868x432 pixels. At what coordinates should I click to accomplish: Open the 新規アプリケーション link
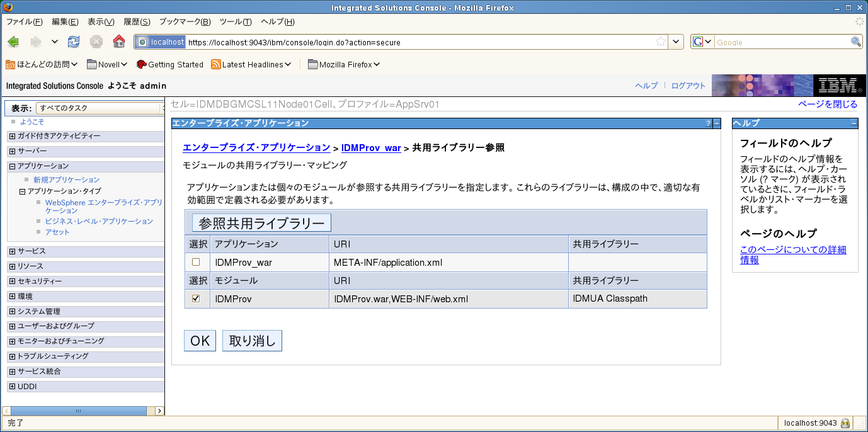66,180
